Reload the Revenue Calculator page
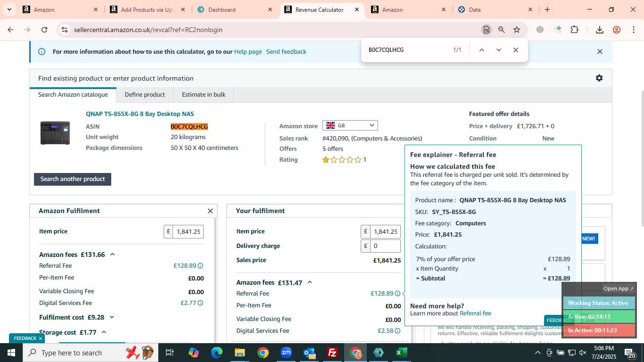This screenshot has width=644, height=362. (44, 30)
